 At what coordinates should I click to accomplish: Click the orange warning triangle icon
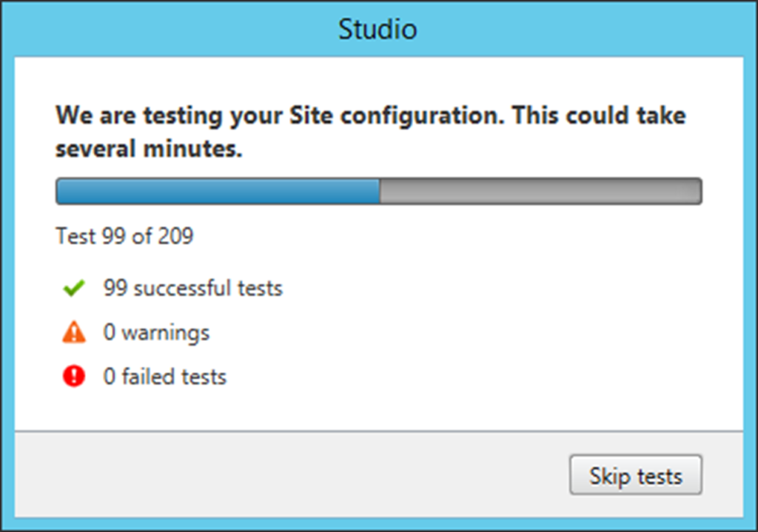[x=74, y=332]
